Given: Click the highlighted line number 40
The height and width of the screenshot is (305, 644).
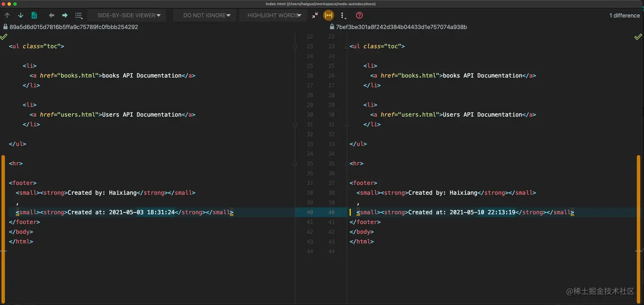Looking at the screenshot, I should click(321, 212).
